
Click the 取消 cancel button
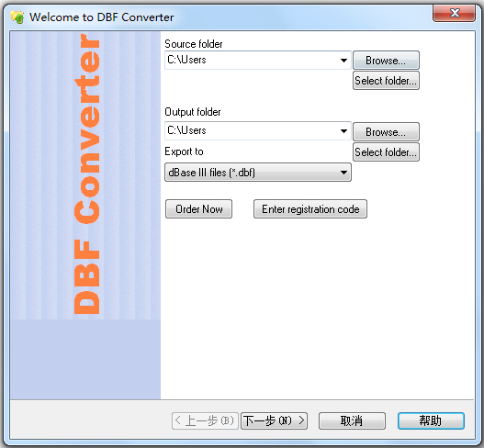[352, 420]
